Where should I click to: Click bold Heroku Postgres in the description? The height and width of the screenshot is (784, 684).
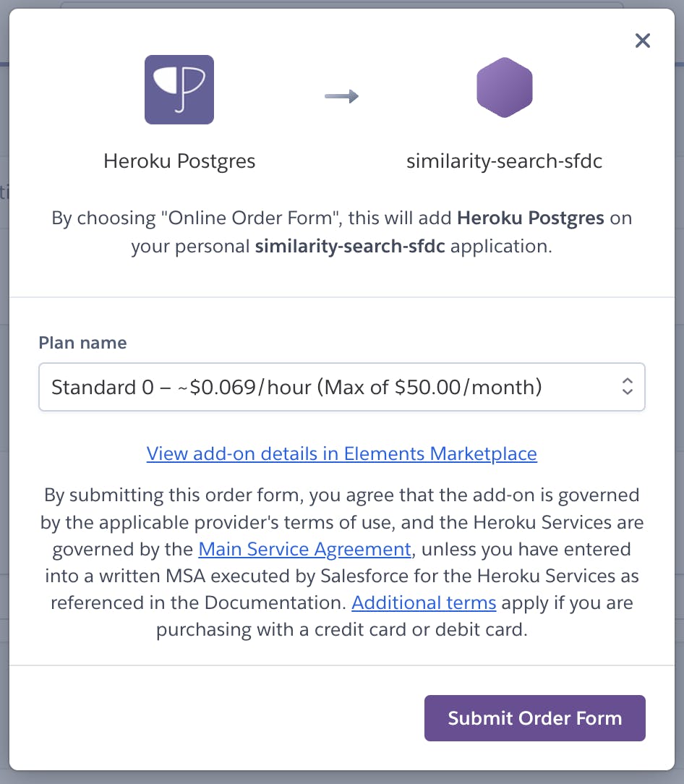click(531, 218)
